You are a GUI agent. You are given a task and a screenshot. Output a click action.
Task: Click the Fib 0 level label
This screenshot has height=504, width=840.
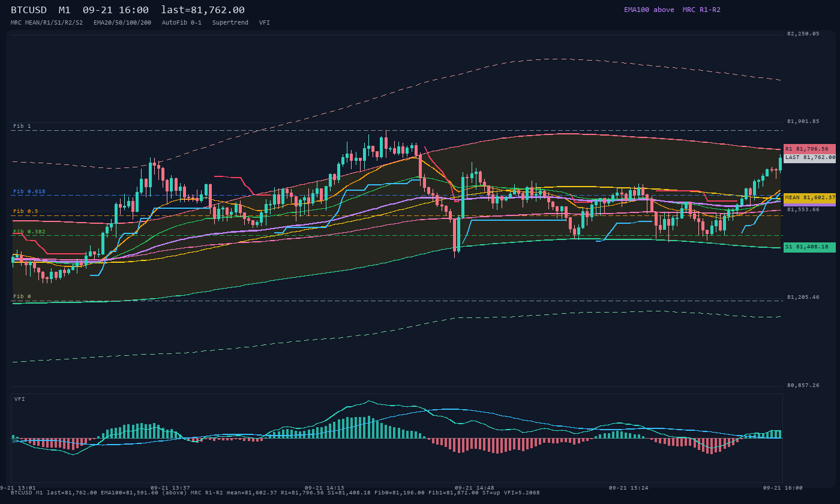coord(22,296)
